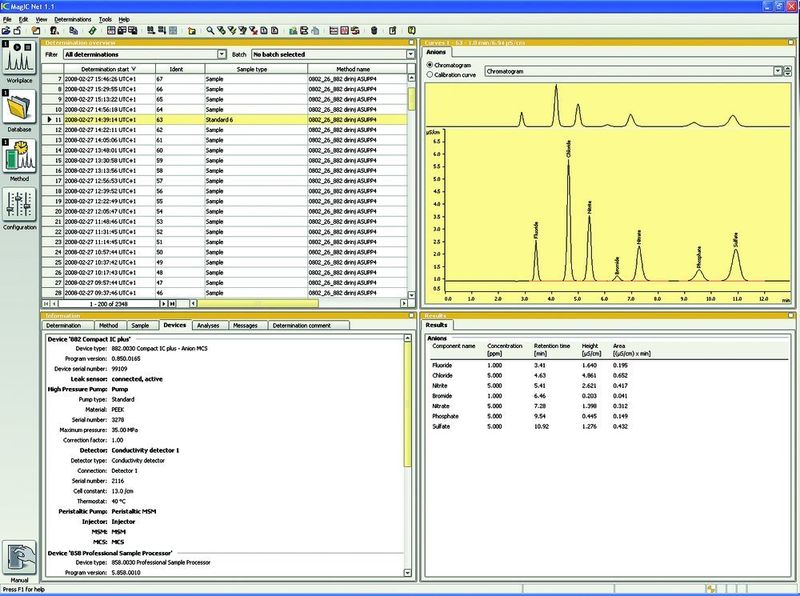Open the Determinations menu
The image size is (800, 596).
pyautogui.click(x=72, y=19)
